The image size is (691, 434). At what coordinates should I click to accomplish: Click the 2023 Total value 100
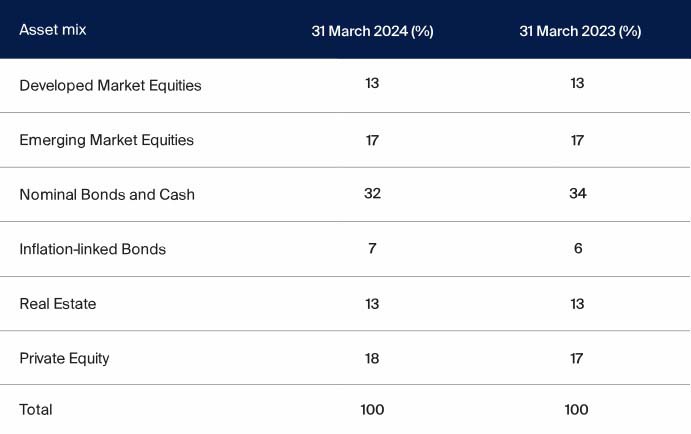point(576,410)
